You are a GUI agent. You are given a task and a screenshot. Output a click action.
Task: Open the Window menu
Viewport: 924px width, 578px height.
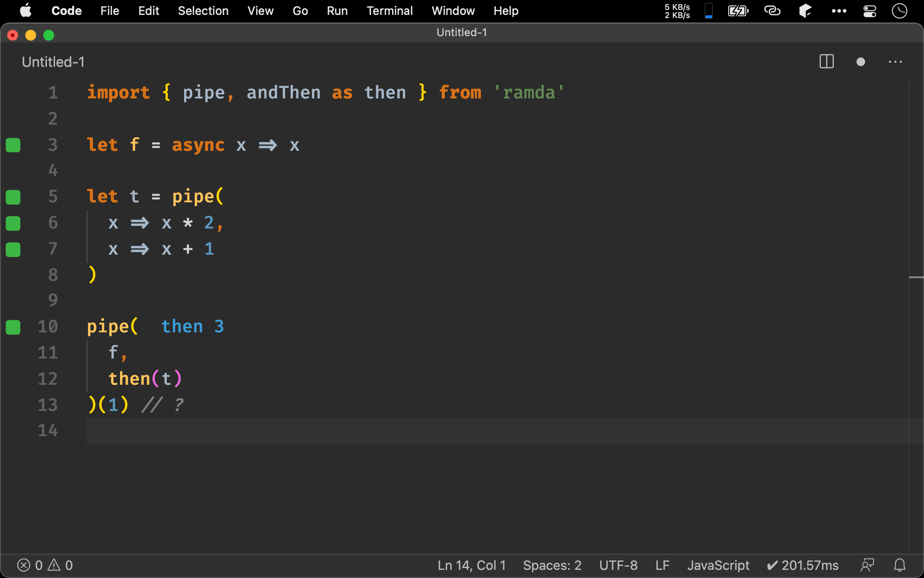453,10
